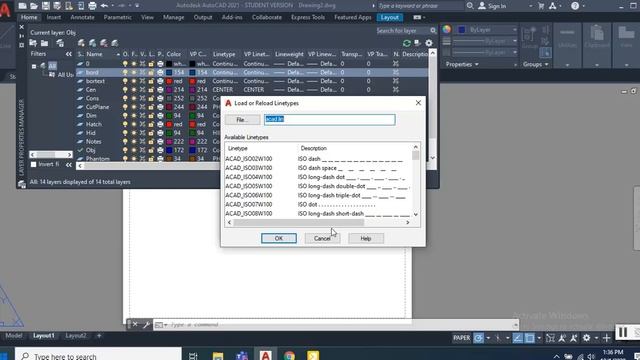
Task: Toggle the On lightbulb for layer Hatch
Action: coord(125,124)
